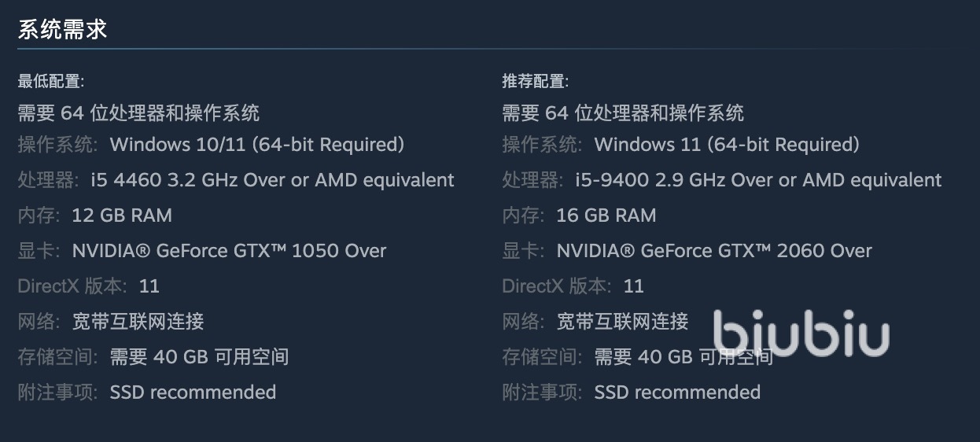This screenshot has width=980, height=442.
Task: Select the GeForce GTX 2060 graphics text
Action: (714, 251)
